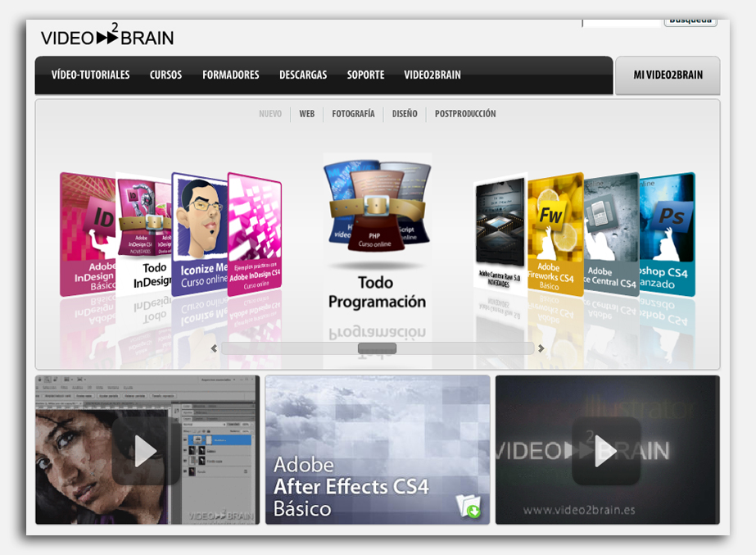Click the Búsqueda search button
756x555 pixels.
690,22
